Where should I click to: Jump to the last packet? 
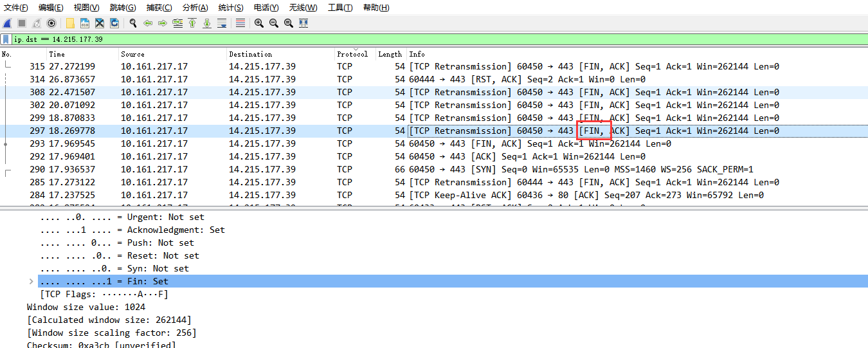[207, 23]
